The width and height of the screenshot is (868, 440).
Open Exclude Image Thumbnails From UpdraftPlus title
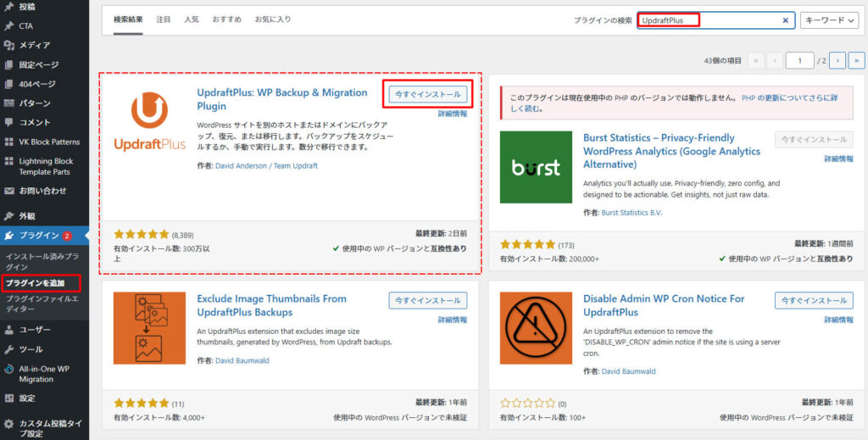point(272,305)
